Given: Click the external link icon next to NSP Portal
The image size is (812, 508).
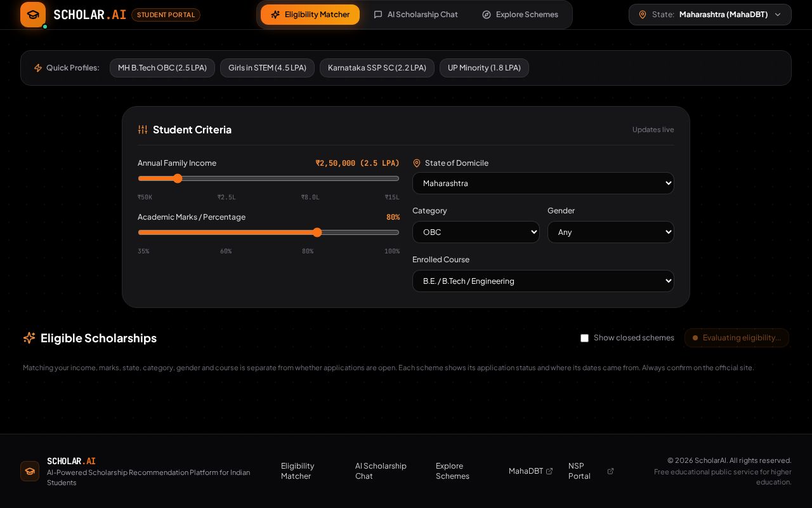Looking at the screenshot, I should [610, 471].
